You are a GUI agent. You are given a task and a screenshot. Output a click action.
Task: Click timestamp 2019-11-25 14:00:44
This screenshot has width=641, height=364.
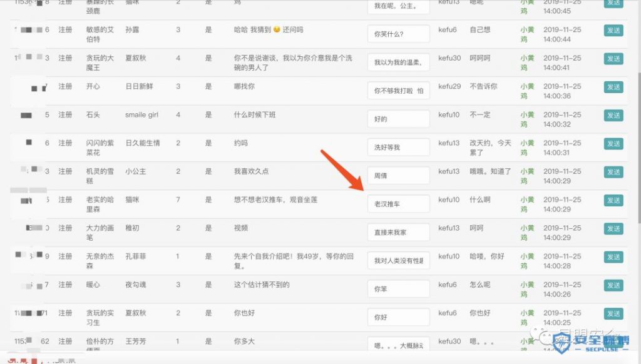point(562,34)
